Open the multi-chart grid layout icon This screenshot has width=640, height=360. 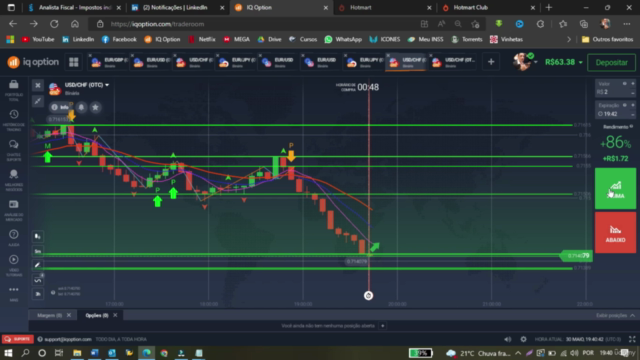[73, 62]
